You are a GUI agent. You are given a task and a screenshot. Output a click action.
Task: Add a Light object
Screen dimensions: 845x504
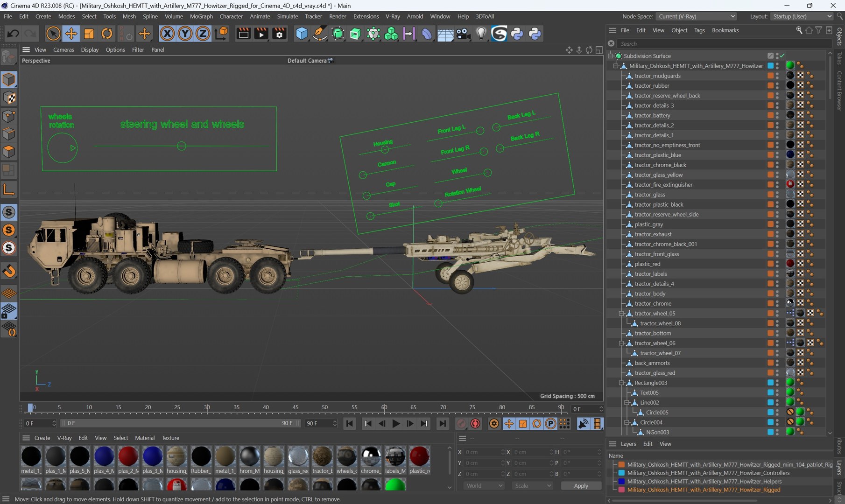481,34
